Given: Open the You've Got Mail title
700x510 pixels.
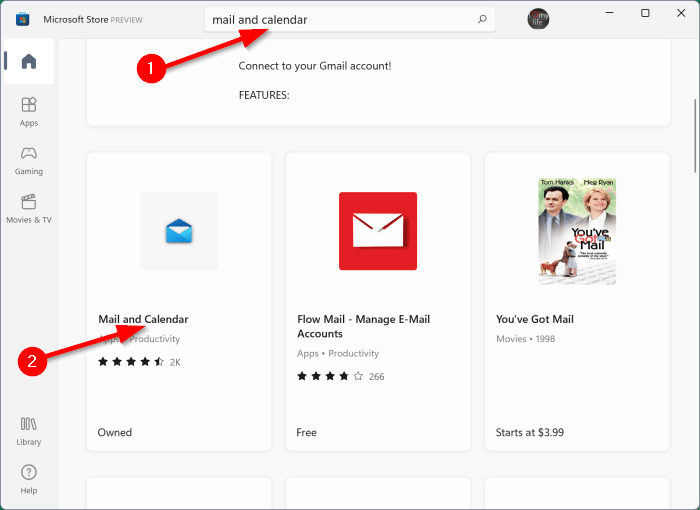Looking at the screenshot, I should (x=535, y=319).
